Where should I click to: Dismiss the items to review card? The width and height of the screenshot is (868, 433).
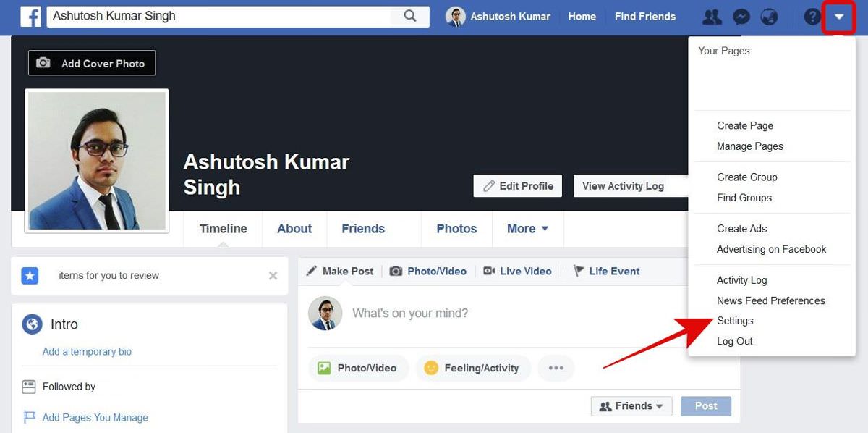[x=273, y=275]
